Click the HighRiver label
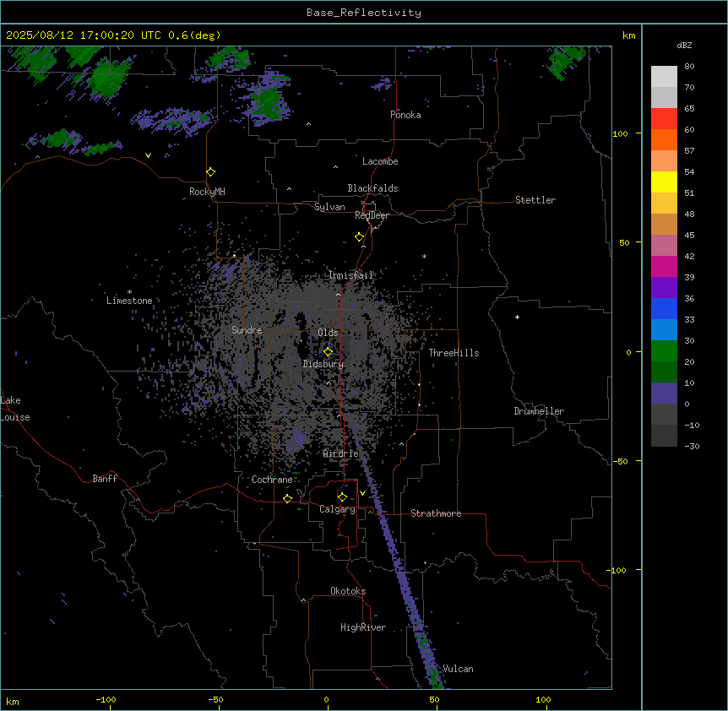 tap(363, 627)
